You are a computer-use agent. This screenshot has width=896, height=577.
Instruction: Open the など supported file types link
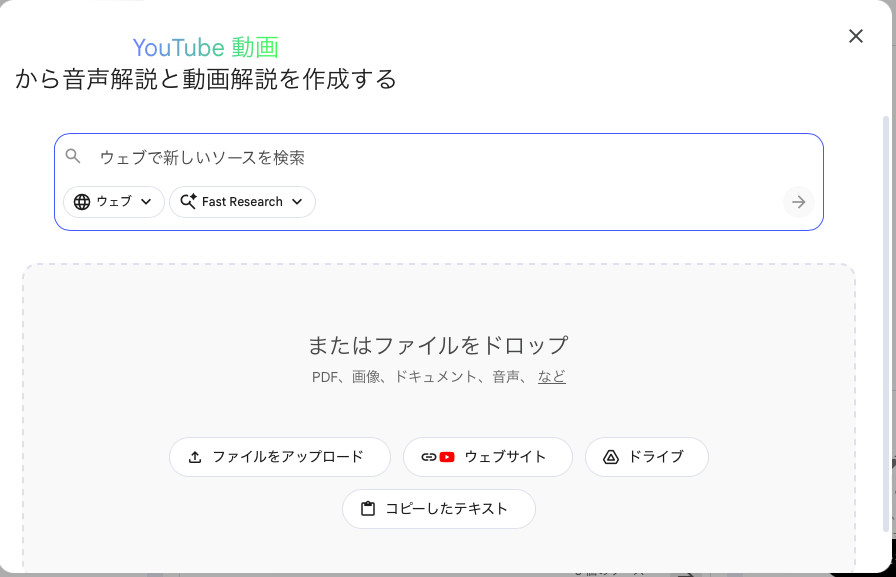coord(551,377)
